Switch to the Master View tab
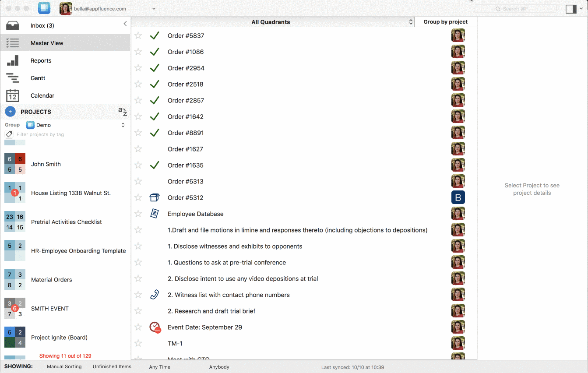This screenshot has height=373, width=588. 47,43
